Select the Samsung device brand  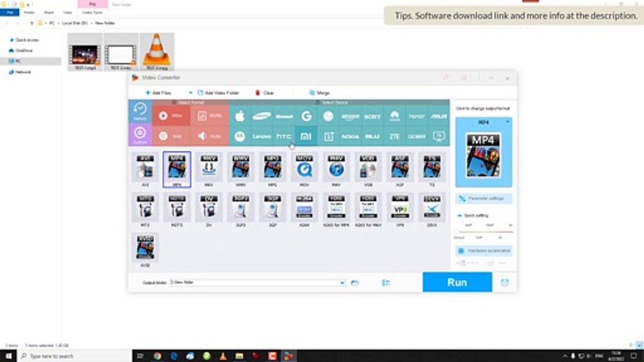[262, 116]
